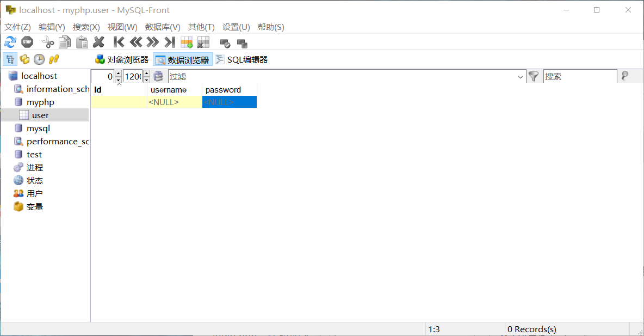Open the 对象浏览器 tab
644x336 pixels.
coord(122,60)
